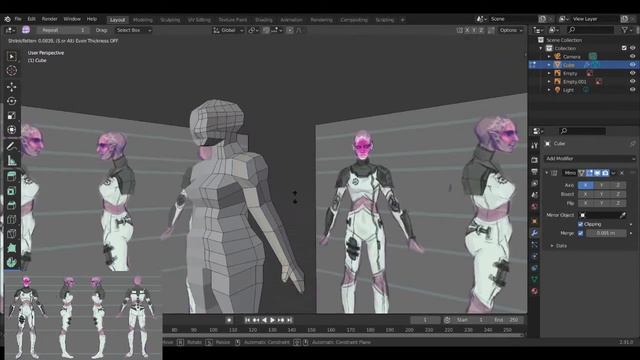The width and height of the screenshot is (640, 360).
Task: Switch to the Sculpting workspace tab
Action: pos(170,20)
